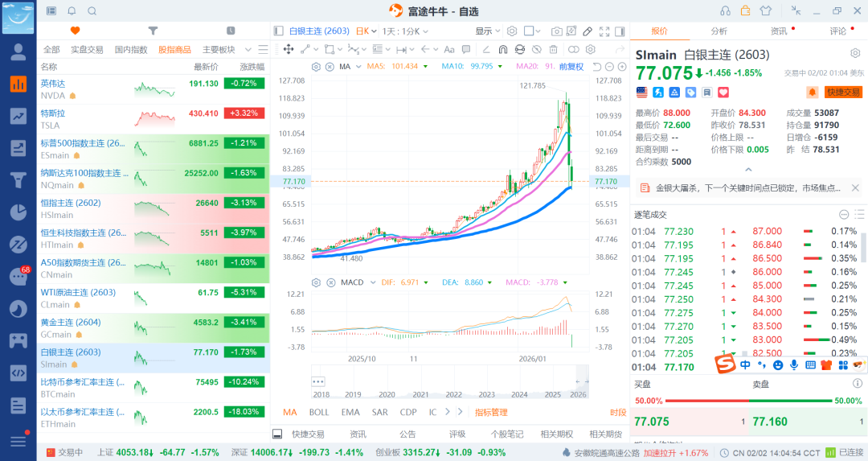The image size is (868, 461).
Task: Open the chart settings gear icon
Action: click(x=512, y=31)
